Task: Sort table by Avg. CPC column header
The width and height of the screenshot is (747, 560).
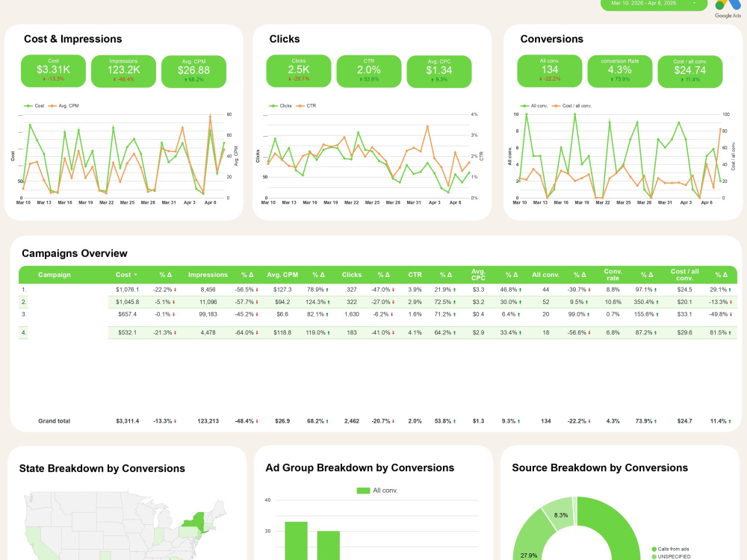Action: point(478,275)
